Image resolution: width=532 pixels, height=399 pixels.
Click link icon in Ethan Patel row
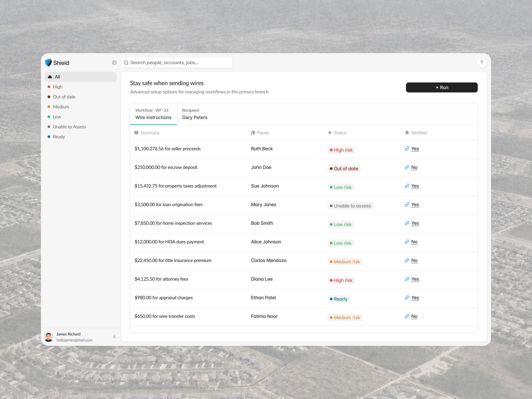tap(407, 298)
